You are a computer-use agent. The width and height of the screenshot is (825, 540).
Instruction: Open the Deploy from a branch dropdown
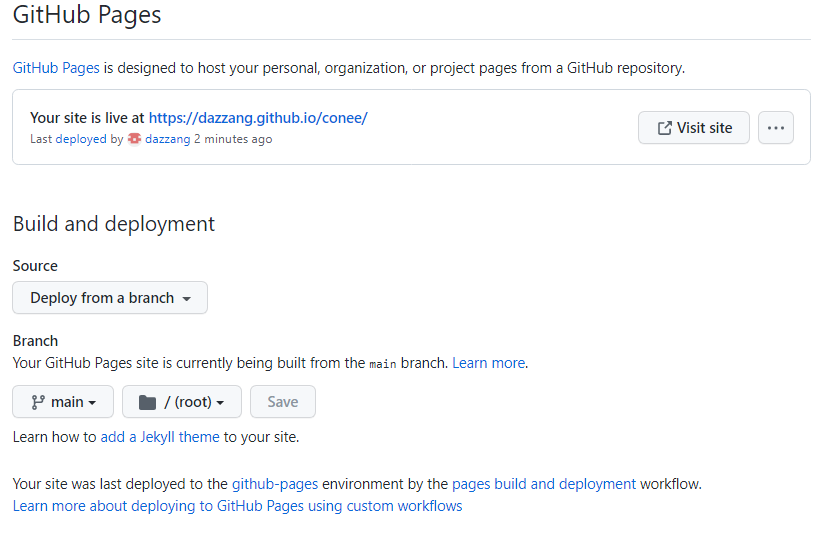(110, 298)
